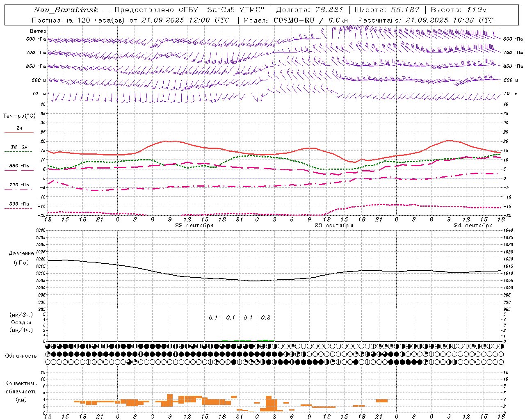This screenshot has height=420, width=525.
Task: Click the 'Прогноз на 120 часа(ов)' forecast text
Action: coord(78,20)
